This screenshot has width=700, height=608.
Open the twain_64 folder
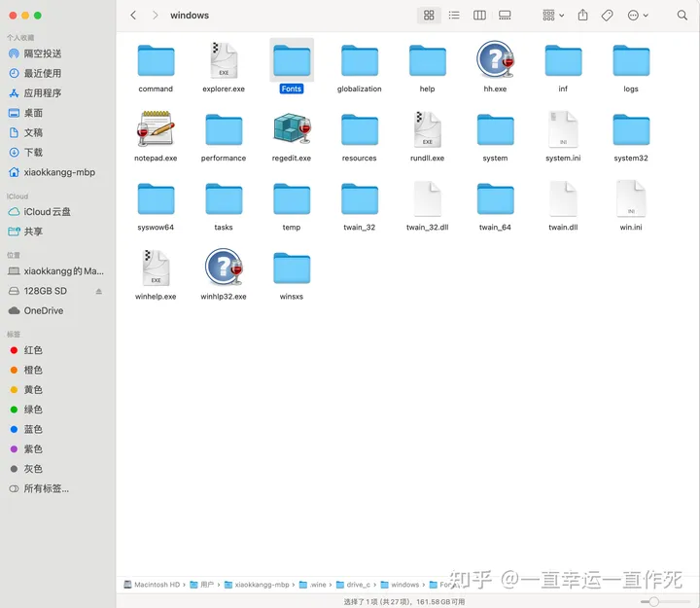(495, 199)
